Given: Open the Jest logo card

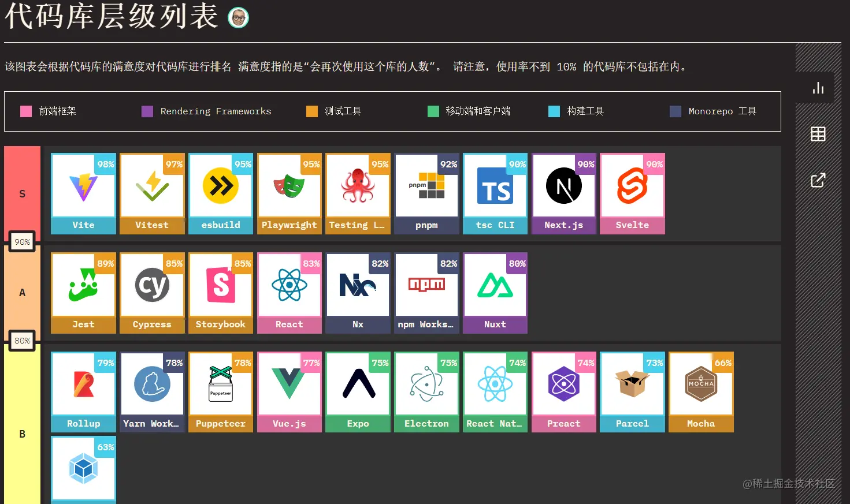Looking at the screenshot, I should [83, 293].
